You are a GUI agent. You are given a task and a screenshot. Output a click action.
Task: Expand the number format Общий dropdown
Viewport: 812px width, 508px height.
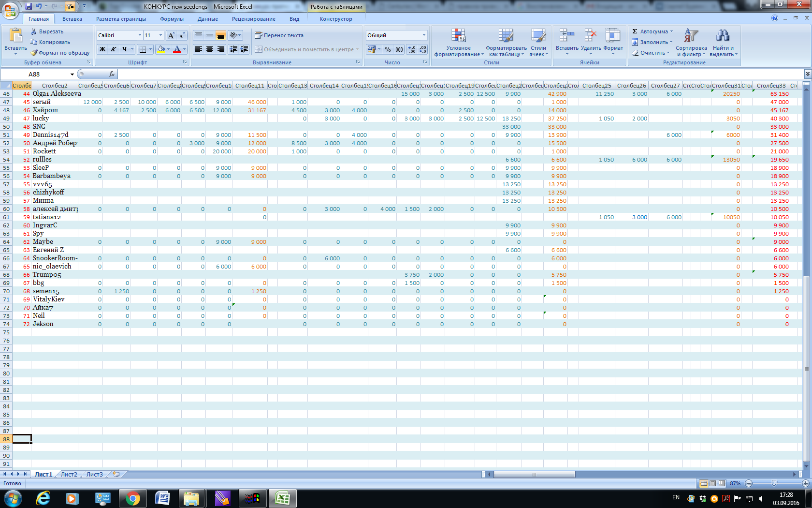click(x=424, y=35)
